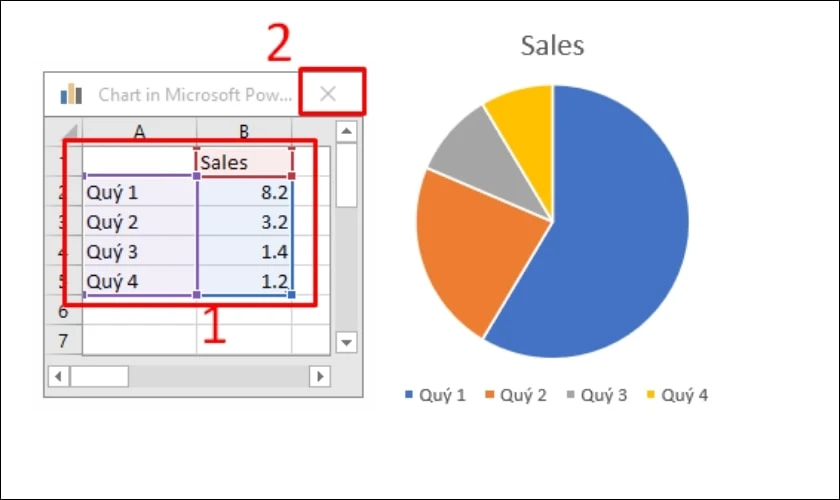This screenshot has width=840, height=500.
Task: Select row 6 header
Action: pos(63,311)
